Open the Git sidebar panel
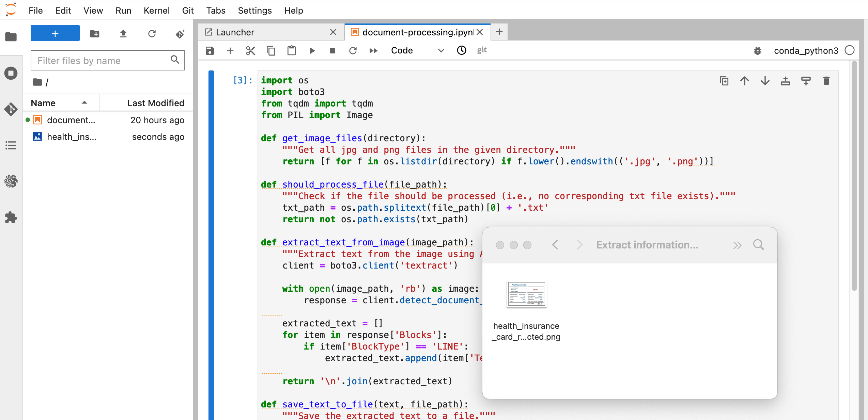Viewport: 868px width, 420px height. [x=11, y=109]
